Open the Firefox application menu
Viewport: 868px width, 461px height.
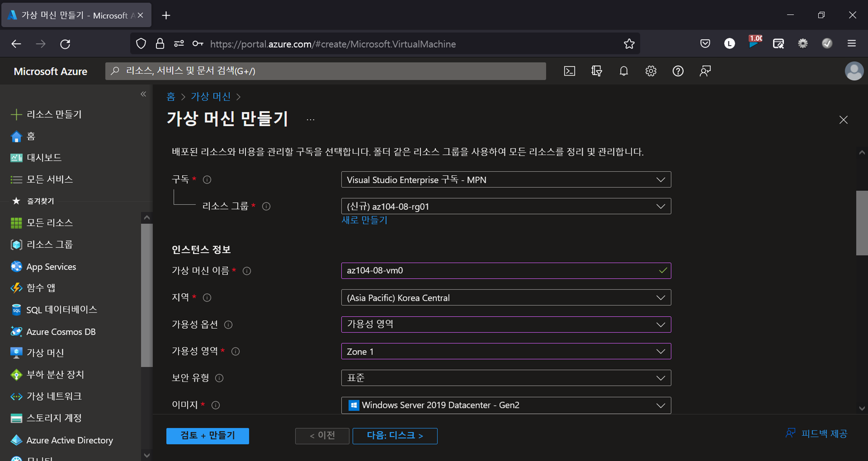[x=852, y=43]
